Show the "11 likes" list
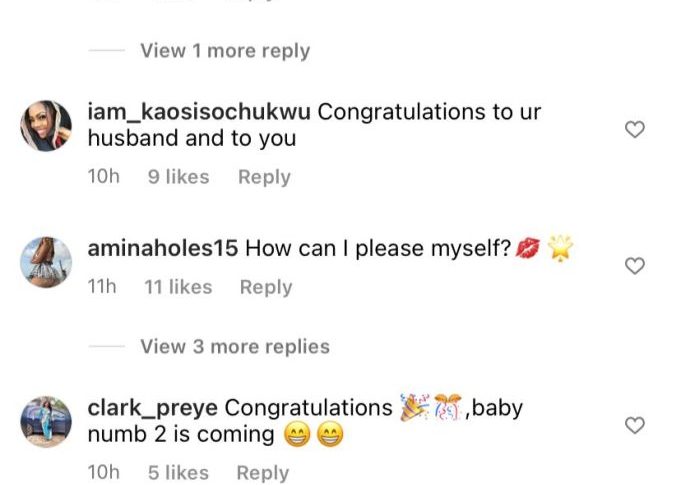Viewport: 681px width, 485px height. pyautogui.click(x=179, y=287)
